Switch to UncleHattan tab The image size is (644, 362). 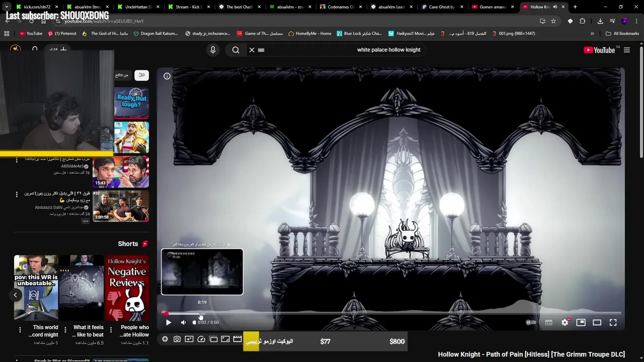[x=137, y=7]
